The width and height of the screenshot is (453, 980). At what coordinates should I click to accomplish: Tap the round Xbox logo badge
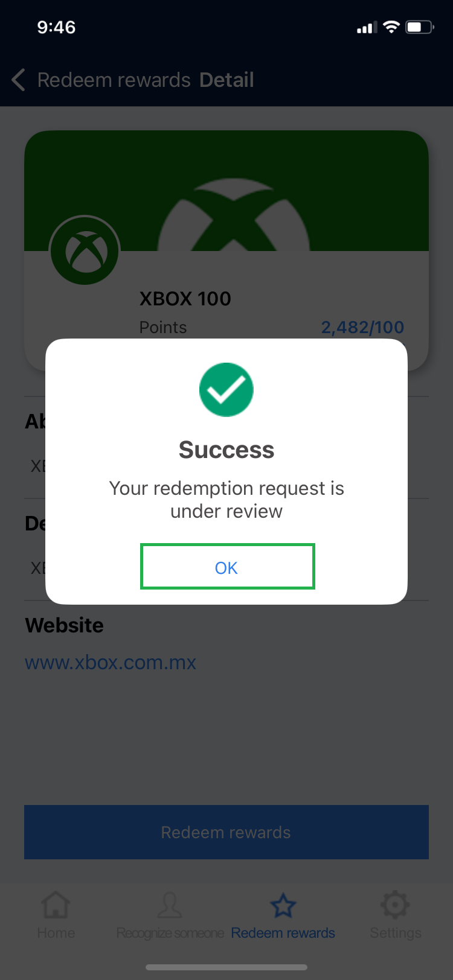pyautogui.click(x=85, y=250)
